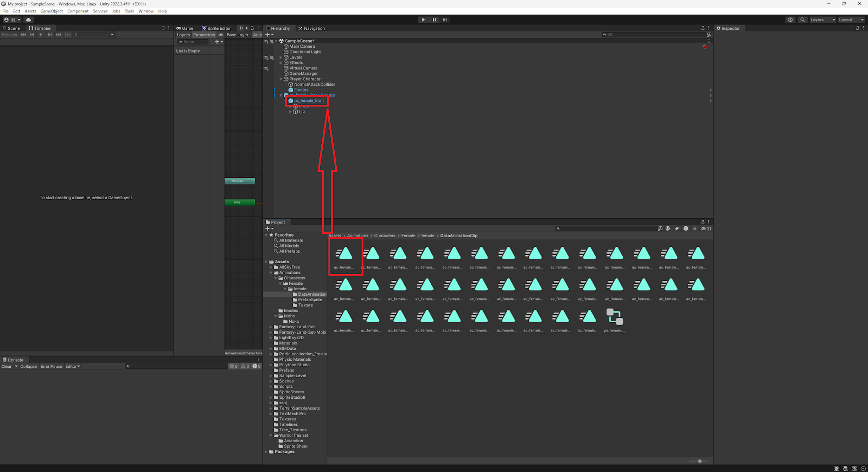Click the Pause button in the top toolbar
This screenshot has width=868, height=472.
[x=434, y=20]
